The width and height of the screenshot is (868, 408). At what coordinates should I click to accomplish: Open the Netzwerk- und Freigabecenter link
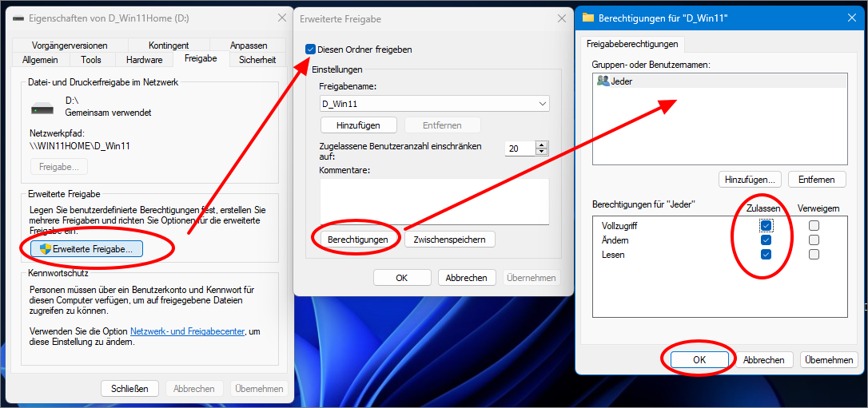187,331
